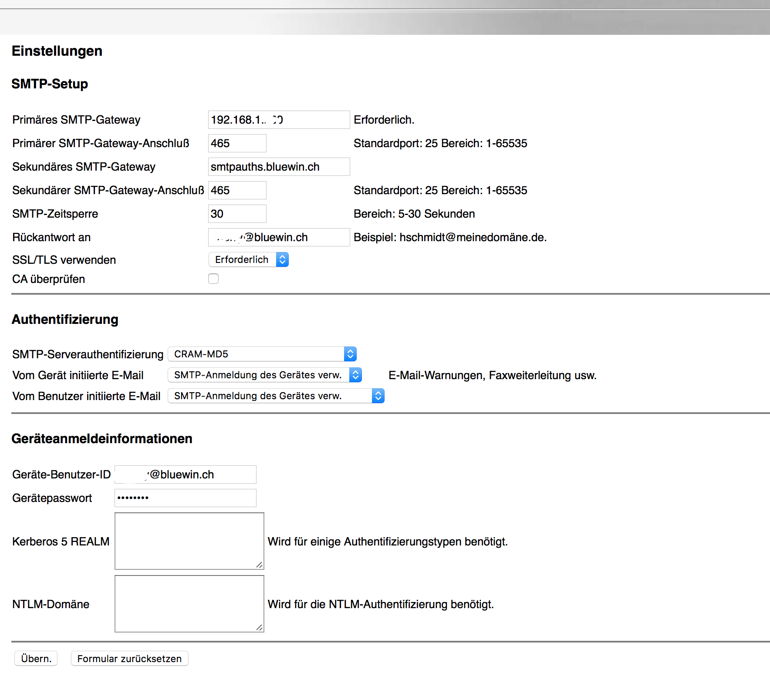Viewport: 770px width, 700px height.
Task: Click the Rückantwort an email field
Action: click(279, 237)
